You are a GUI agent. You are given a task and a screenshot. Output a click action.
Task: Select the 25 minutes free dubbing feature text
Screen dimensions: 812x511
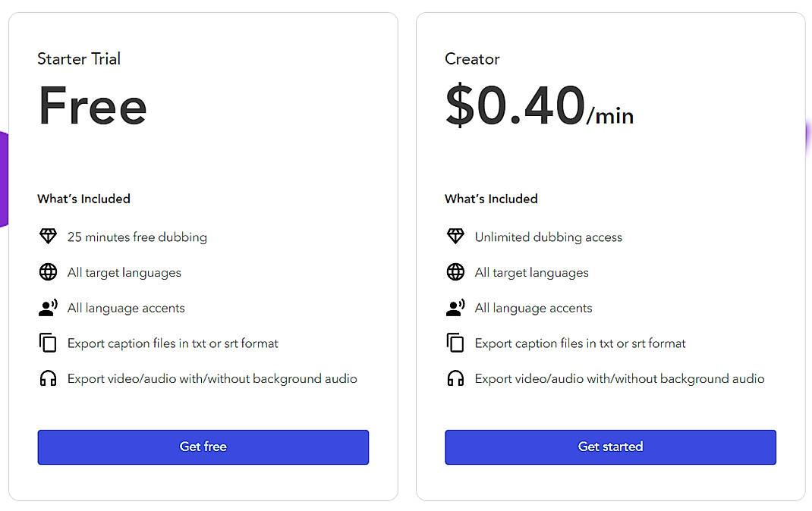click(137, 237)
